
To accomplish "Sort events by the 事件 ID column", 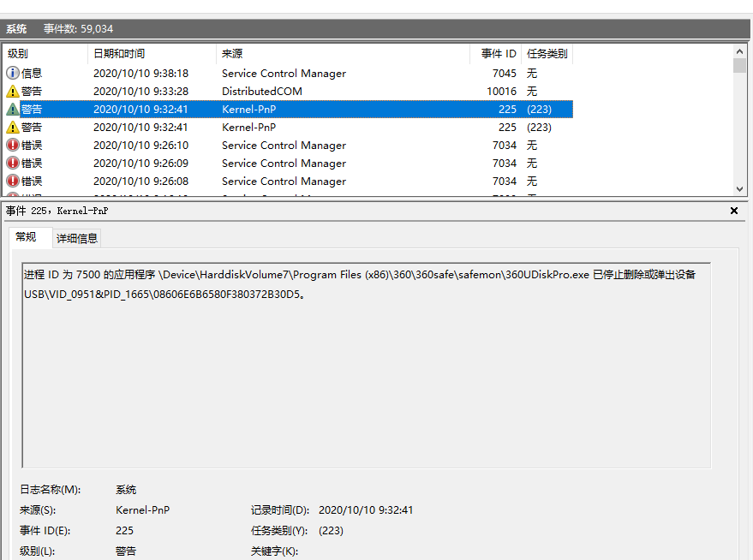I will pos(497,53).
